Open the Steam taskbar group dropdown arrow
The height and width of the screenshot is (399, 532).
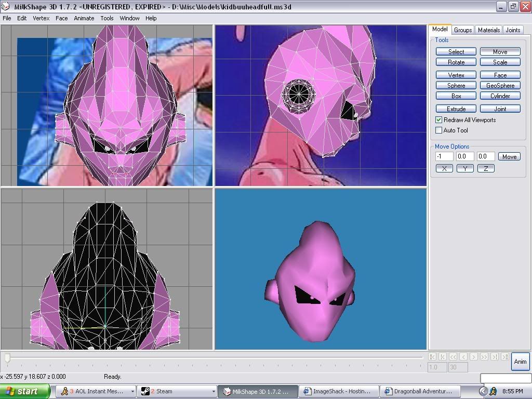[x=214, y=391]
